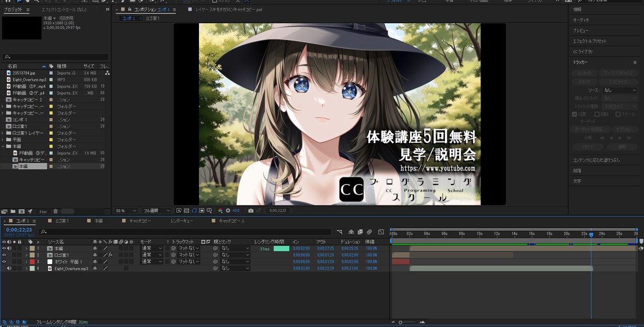Collapse the 本編 folder in Project panel
The height and width of the screenshot is (327, 644).
[x=3, y=146]
